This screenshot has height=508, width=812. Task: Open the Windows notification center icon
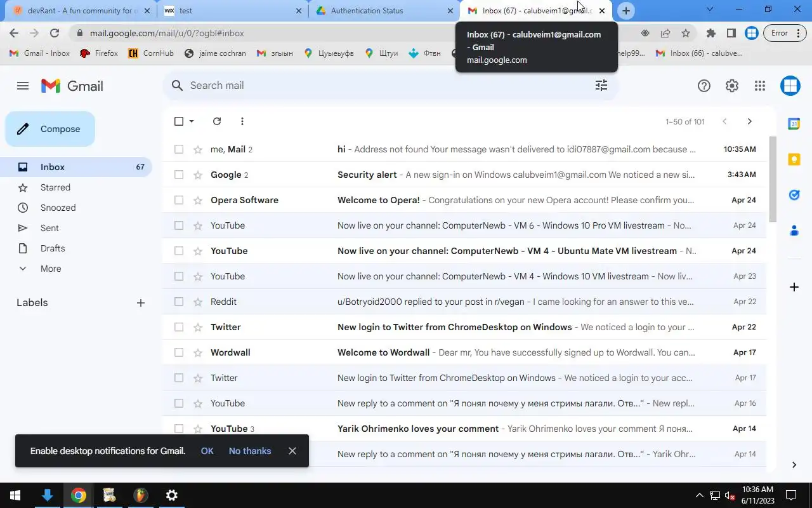(x=792, y=495)
